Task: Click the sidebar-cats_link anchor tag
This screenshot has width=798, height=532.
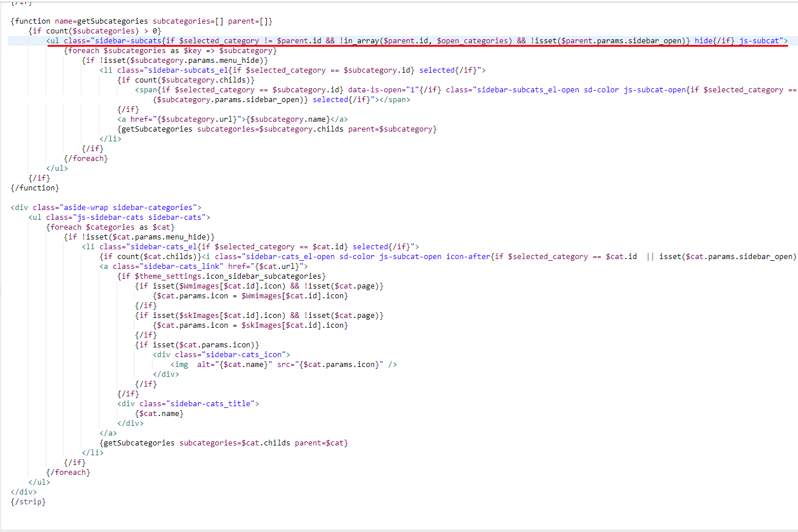Action: click(x=204, y=267)
